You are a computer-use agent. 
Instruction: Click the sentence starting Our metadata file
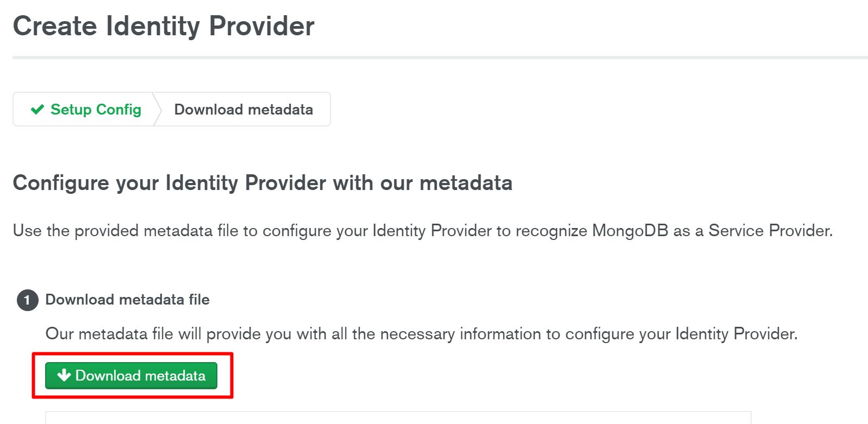point(421,333)
